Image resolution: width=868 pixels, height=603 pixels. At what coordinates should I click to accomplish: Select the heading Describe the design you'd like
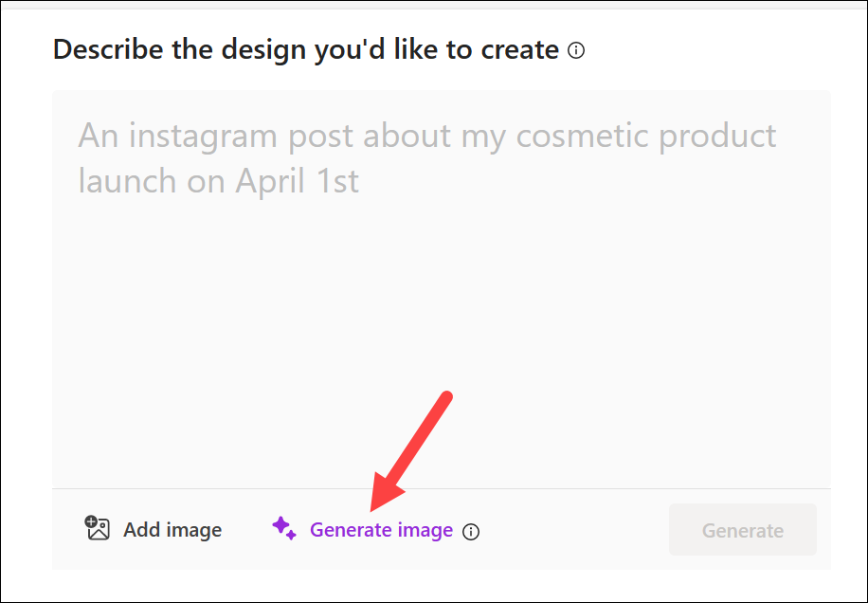(x=305, y=49)
